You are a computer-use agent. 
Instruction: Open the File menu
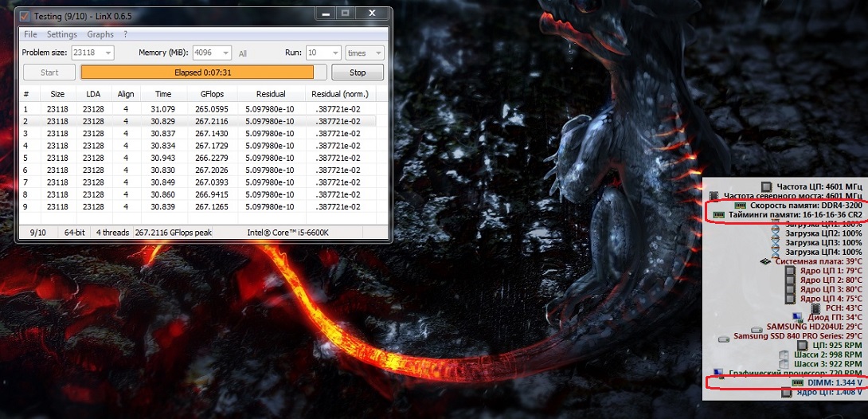point(30,34)
